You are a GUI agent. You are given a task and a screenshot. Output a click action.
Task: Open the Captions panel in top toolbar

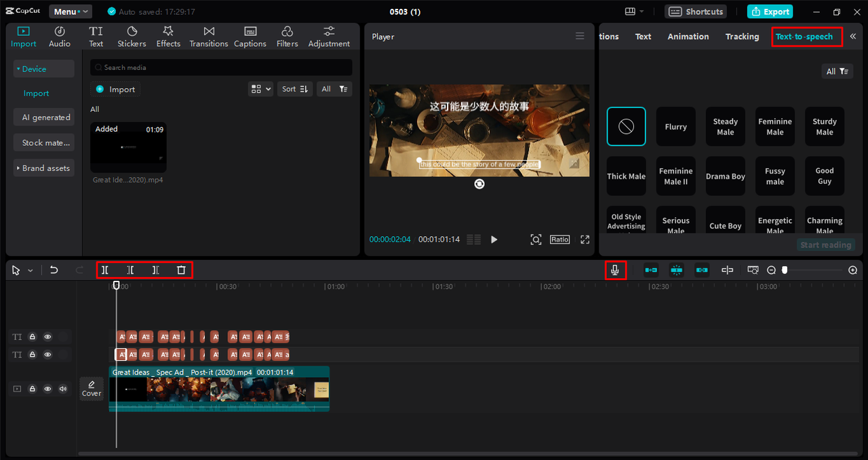coord(250,37)
